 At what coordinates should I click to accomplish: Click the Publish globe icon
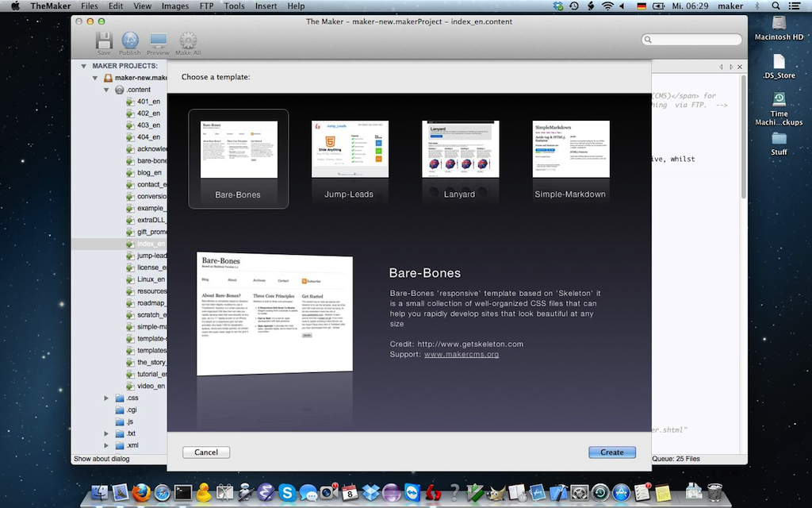click(x=130, y=42)
